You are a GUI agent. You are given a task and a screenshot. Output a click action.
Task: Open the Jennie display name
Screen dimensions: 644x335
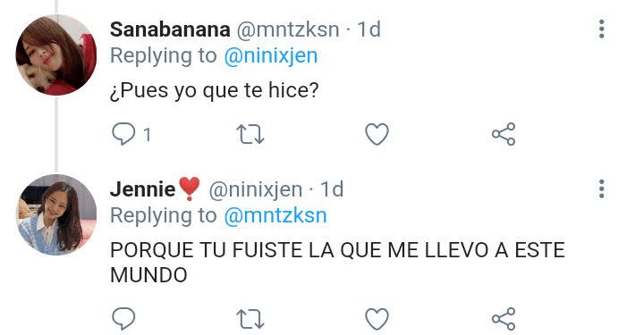pyautogui.click(x=143, y=189)
